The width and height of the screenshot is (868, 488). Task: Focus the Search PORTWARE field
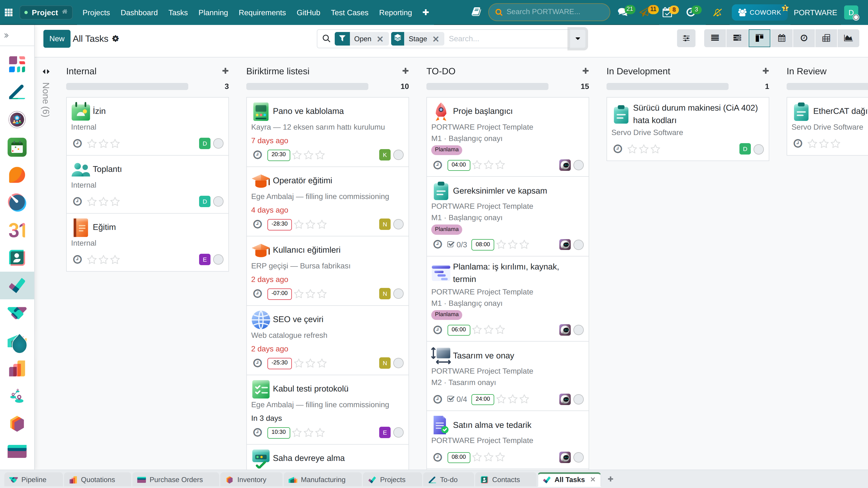(549, 12)
